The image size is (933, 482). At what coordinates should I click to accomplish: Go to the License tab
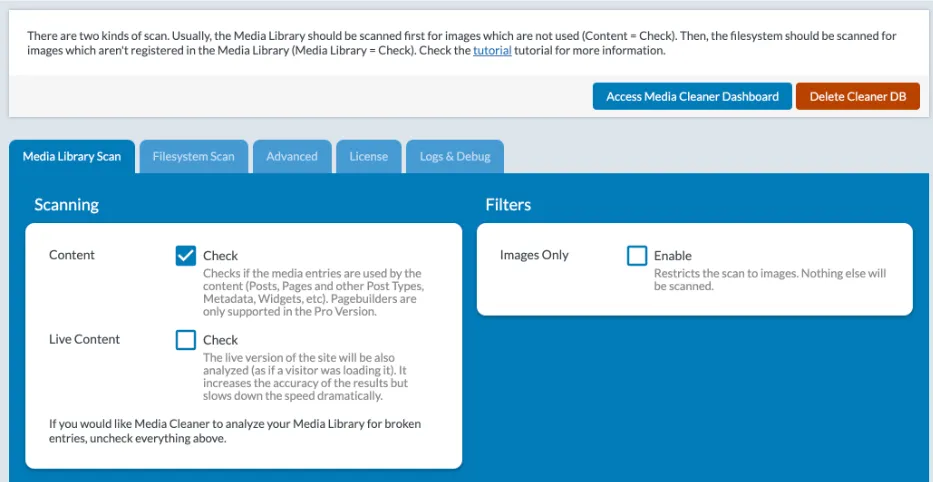click(x=368, y=157)
